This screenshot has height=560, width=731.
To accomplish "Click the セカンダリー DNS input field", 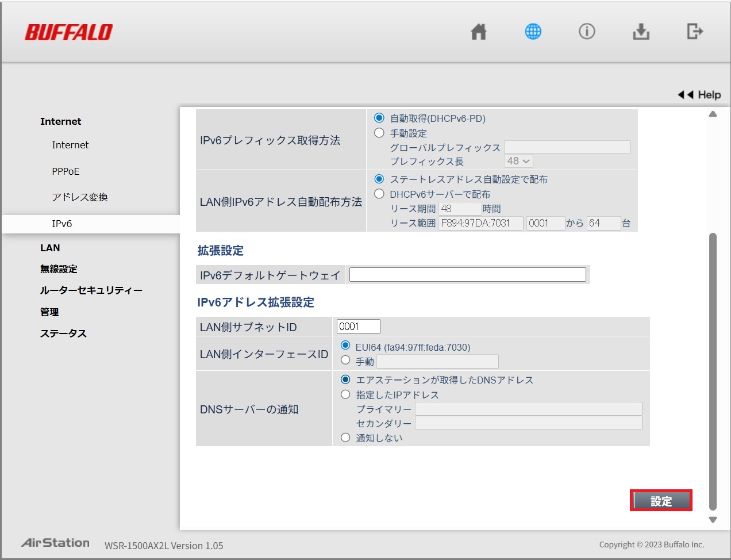I will tap(529, 423).
